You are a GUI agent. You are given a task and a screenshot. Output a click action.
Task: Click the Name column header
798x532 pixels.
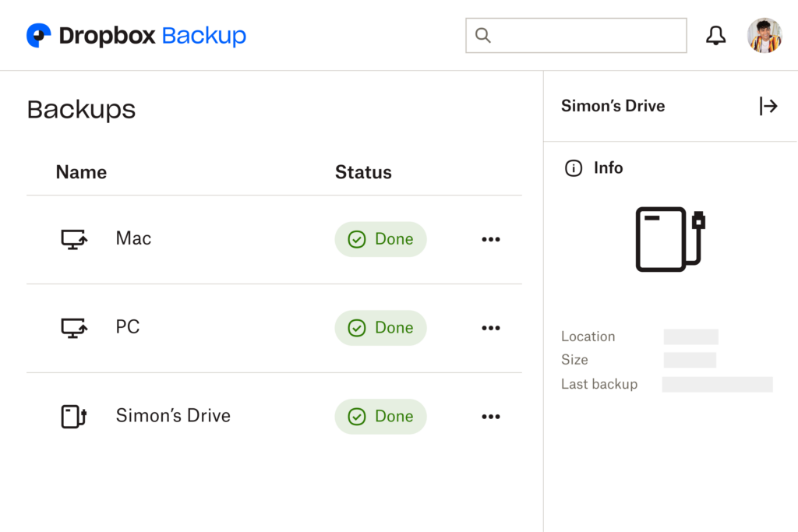[x=81, y=172]
